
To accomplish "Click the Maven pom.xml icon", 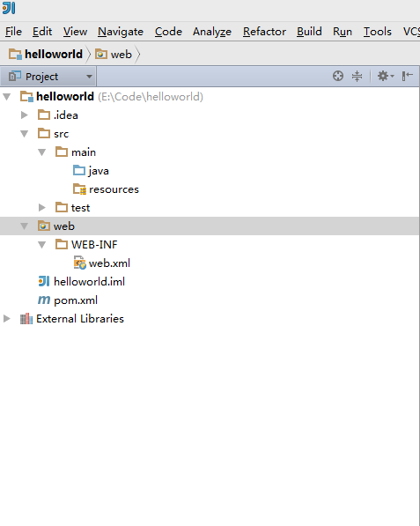I will (x=44, y=300).
